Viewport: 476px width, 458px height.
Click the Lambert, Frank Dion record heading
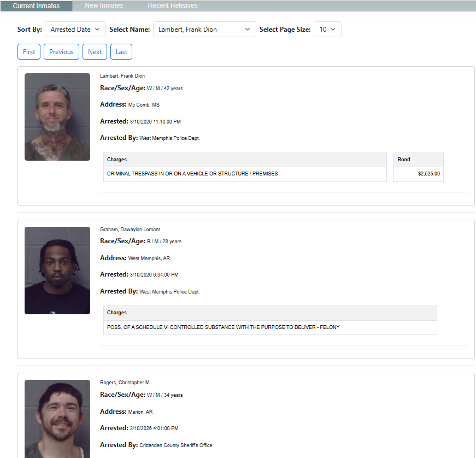pyautogui.click(x=122, y=76)
